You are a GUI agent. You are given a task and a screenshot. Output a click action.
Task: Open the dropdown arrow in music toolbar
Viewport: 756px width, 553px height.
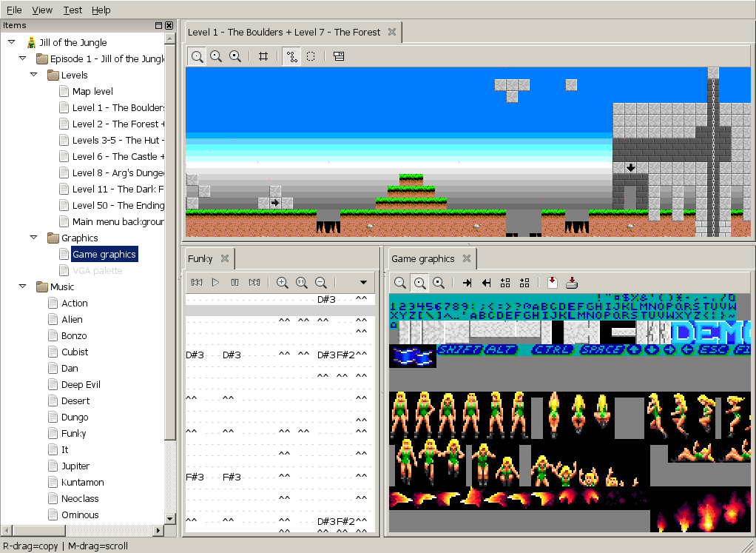363,282
